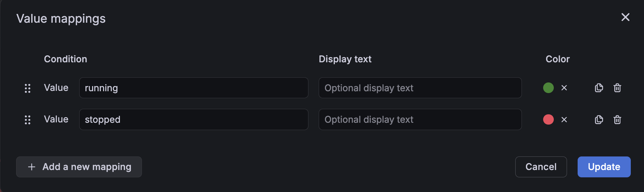Image resolution: width=644 pixels, height=192 pixels.
Task: Click the Value label on stopped row
Action: point(56,119)
